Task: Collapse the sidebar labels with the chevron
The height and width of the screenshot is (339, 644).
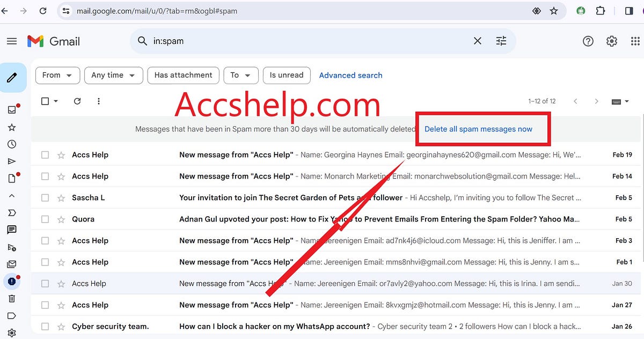Action: click(x=13, y=195)
